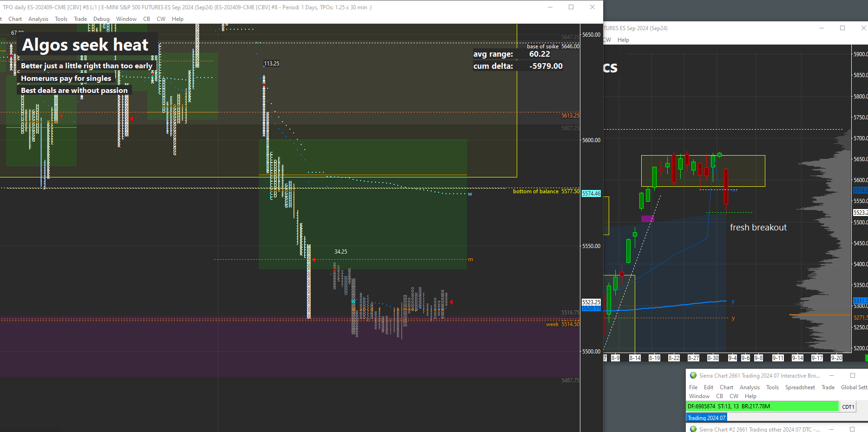Click the 5550.00 price axis label

pyautogui.click(x=591, y=246)
